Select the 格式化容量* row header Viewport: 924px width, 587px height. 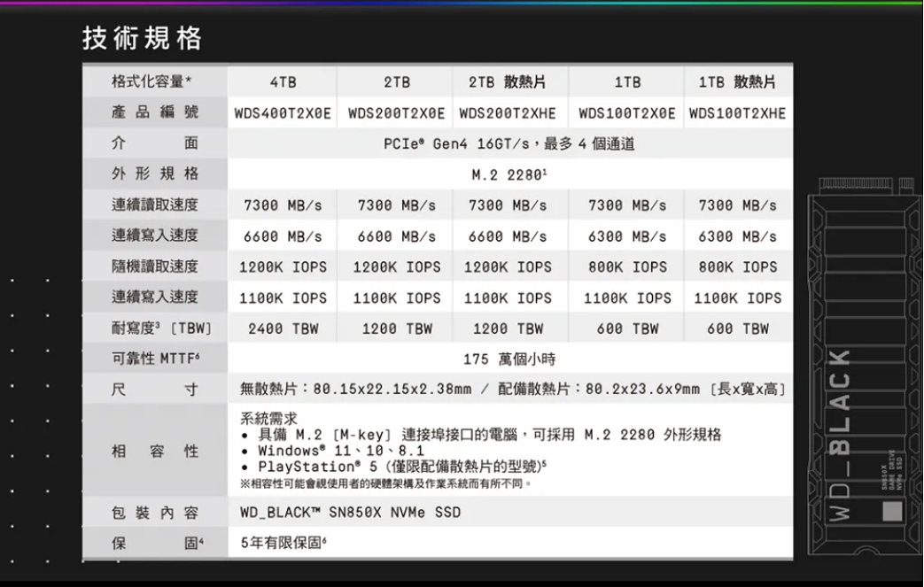pos(154,81)
